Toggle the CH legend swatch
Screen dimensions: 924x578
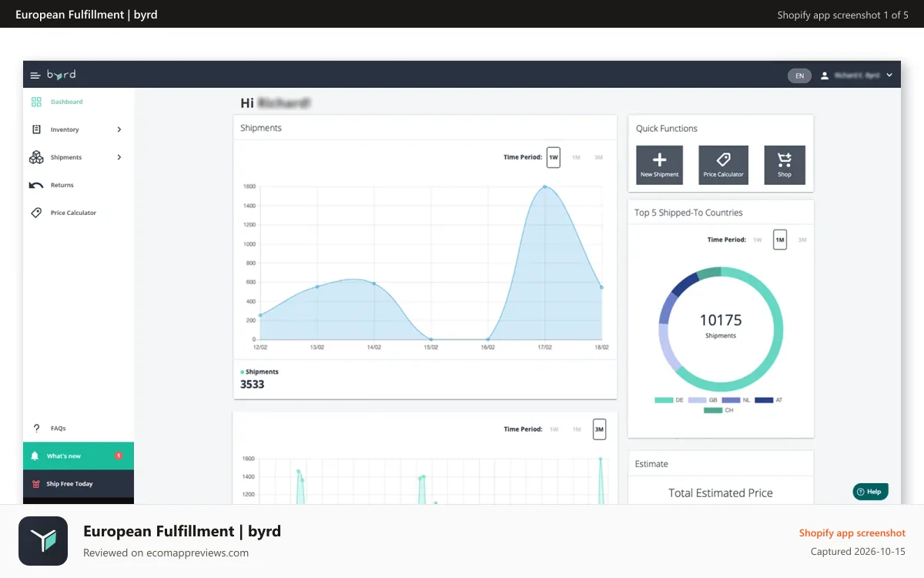tap(713, 410)
